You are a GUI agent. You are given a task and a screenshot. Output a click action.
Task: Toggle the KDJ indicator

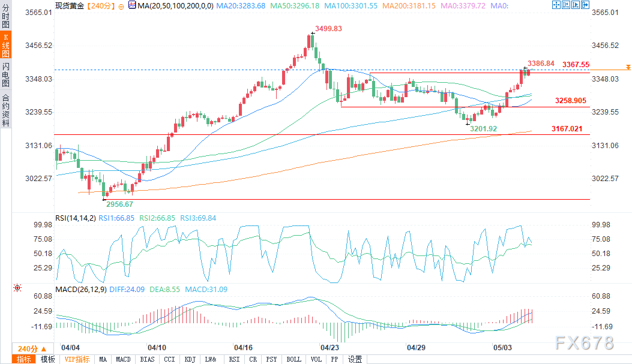(x=190, y=359)
